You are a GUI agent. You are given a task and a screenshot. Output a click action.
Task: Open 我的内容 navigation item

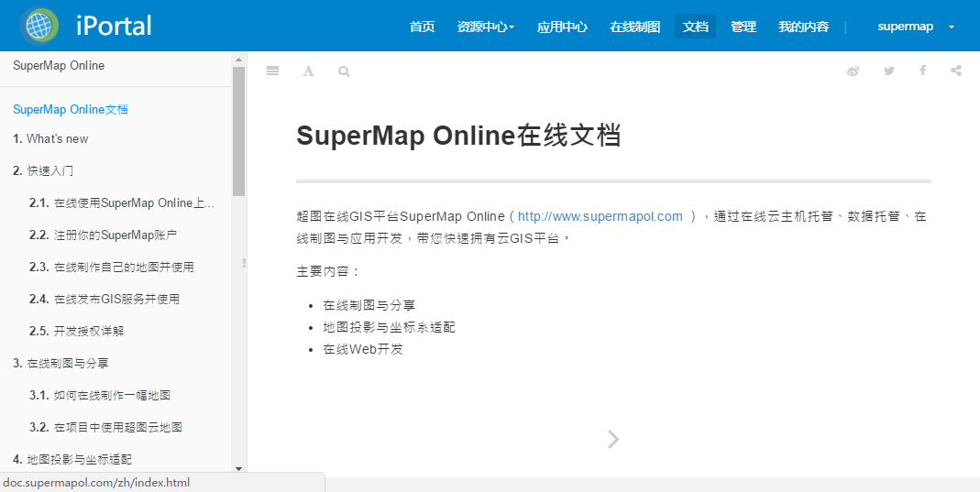[804, 27]
